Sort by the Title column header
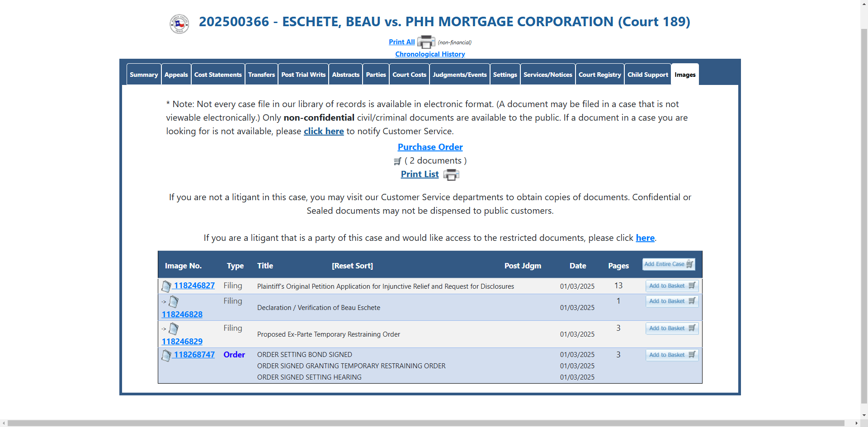Image resolution: width=868 pixels, height=427 pixels. coord(265,266)
